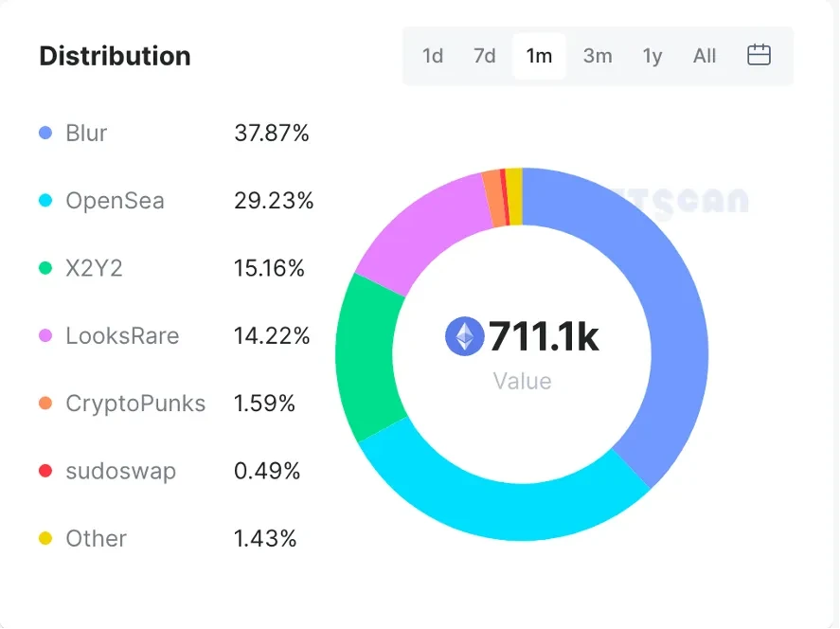Image resolution: width=840 pixels, height=629 pixels.
Task: Select the 1d time range tab
Action: click(433, 56)
